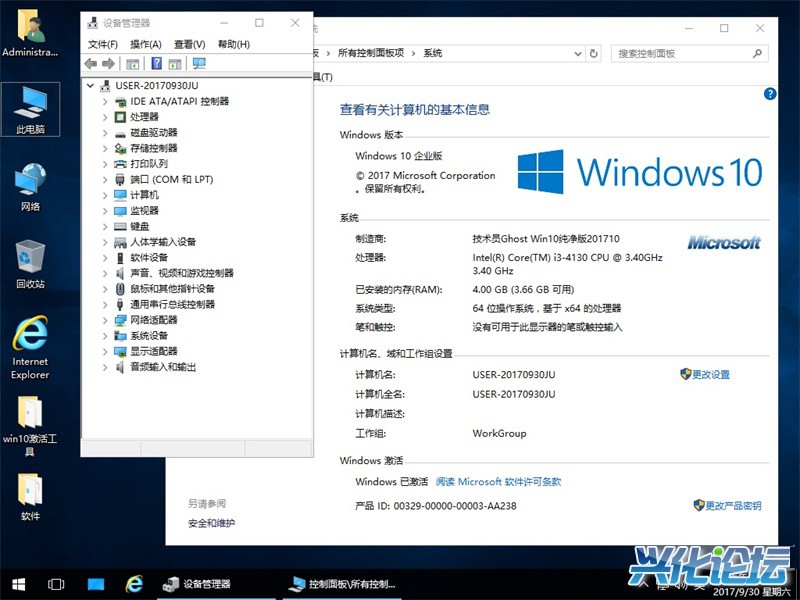Click the Back arrow in Device Manager toolbar
The height and width of the screenshot is (600, 800).
point(91,64)
